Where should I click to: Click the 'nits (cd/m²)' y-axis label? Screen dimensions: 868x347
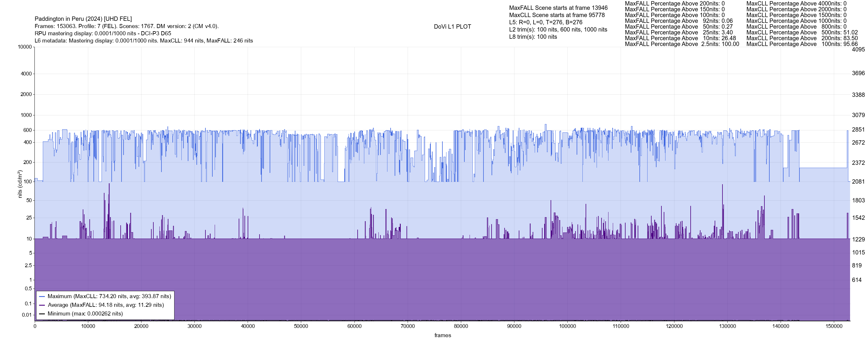point(20,184)
